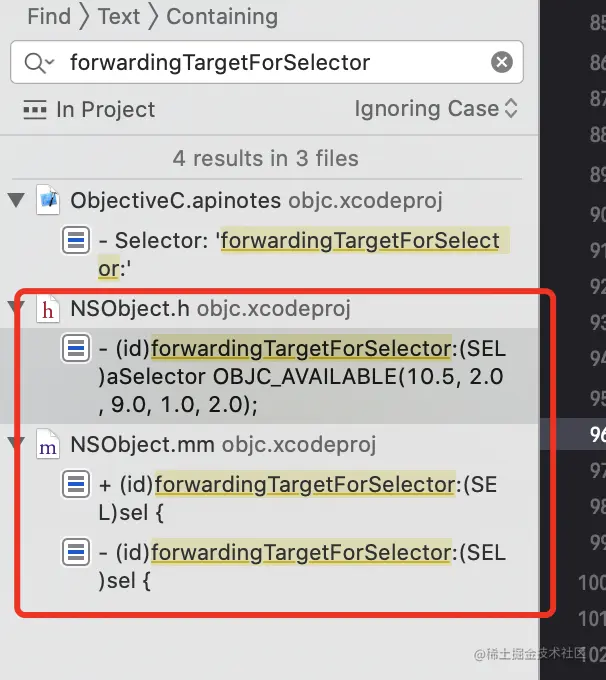Viewport: 606px width, 680px height.
Task: Click the In Project search scope label
Action: 105,109
